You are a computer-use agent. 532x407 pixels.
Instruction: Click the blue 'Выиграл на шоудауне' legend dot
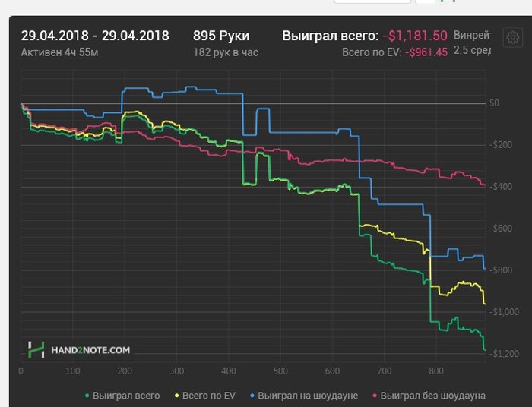[252, 396]
